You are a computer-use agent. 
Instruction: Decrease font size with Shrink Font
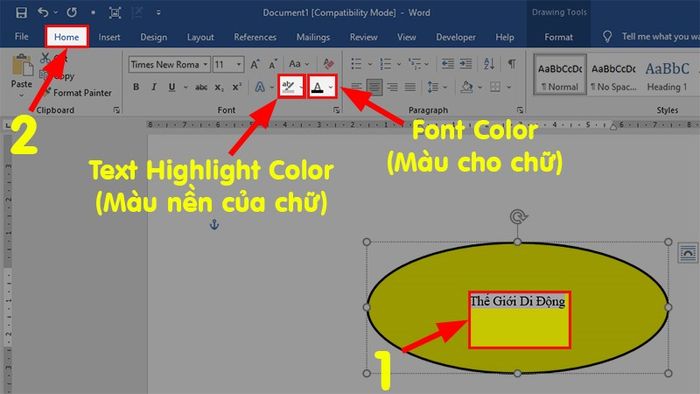273,64
